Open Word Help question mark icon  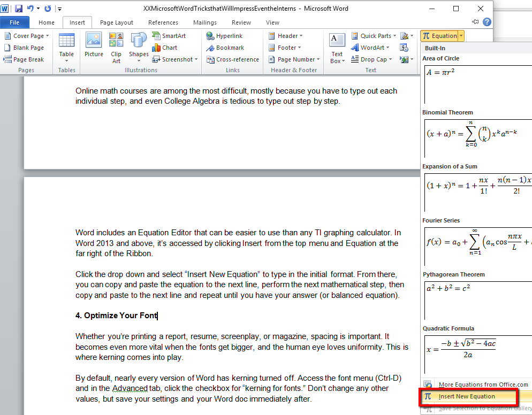487,22
